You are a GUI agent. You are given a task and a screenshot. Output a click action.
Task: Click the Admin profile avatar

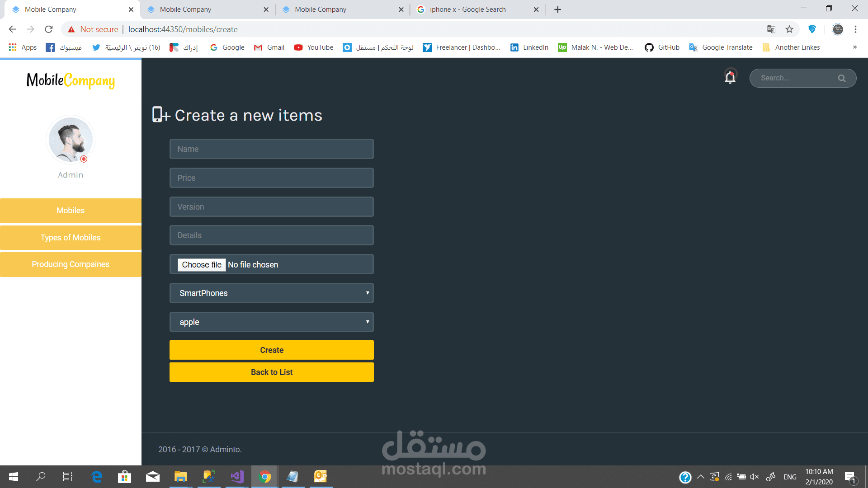pyautogui.click(x=71, y=140)
